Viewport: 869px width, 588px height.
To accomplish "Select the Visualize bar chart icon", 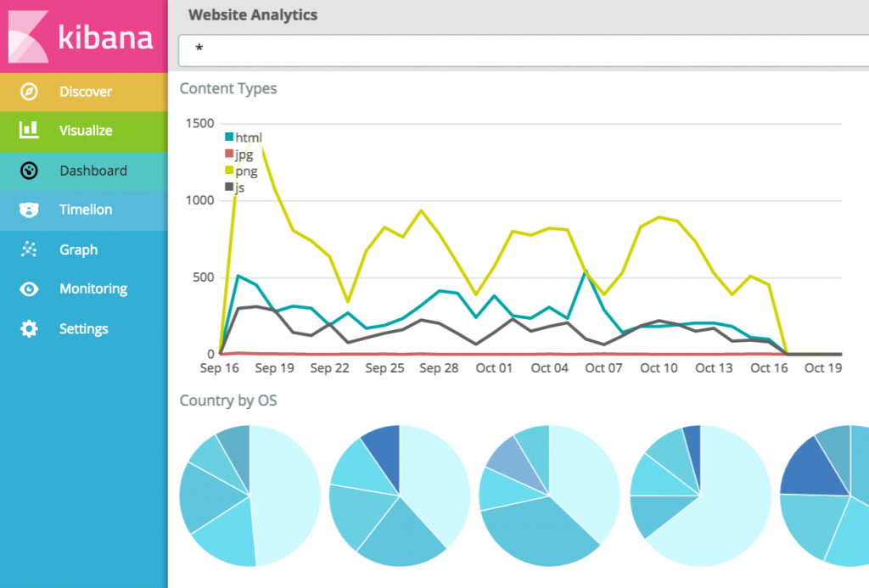I will (x=29, y=131).
